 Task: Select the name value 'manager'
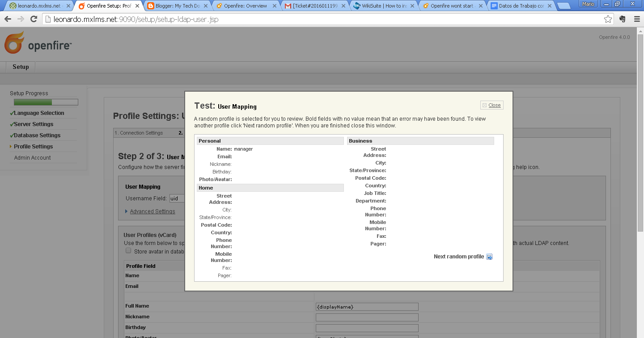click(243, 149)
